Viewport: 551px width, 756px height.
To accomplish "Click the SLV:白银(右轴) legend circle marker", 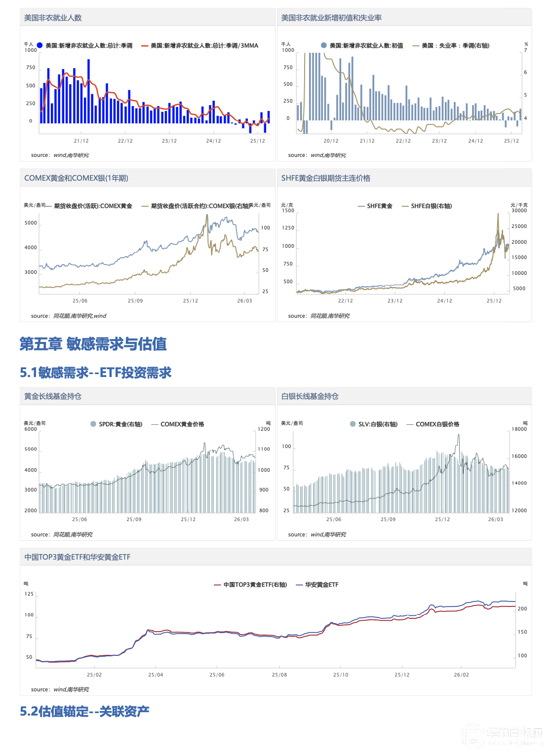I will click(353, 424).
